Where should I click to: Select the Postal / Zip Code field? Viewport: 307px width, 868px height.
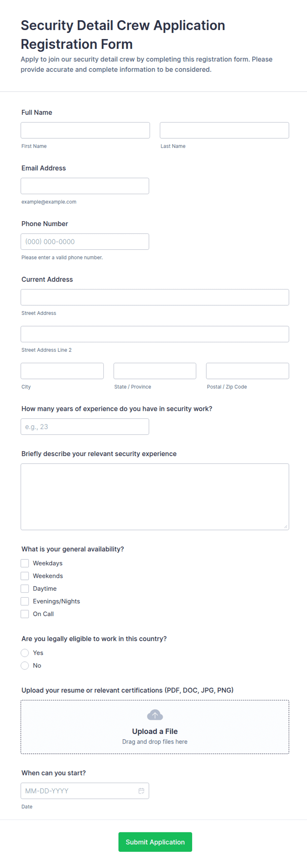[x=247, y=371]
